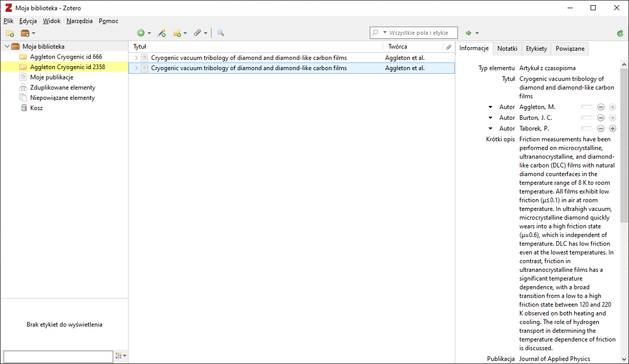629x364 pixels.
Task: Switch to the Notatki tab
Action: point(507,49)
